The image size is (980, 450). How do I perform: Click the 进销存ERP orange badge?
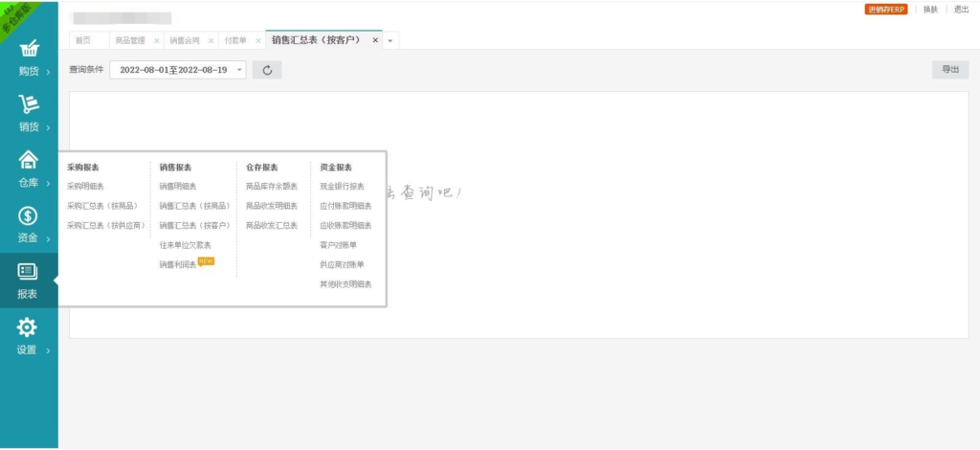(x=885, y=10)
